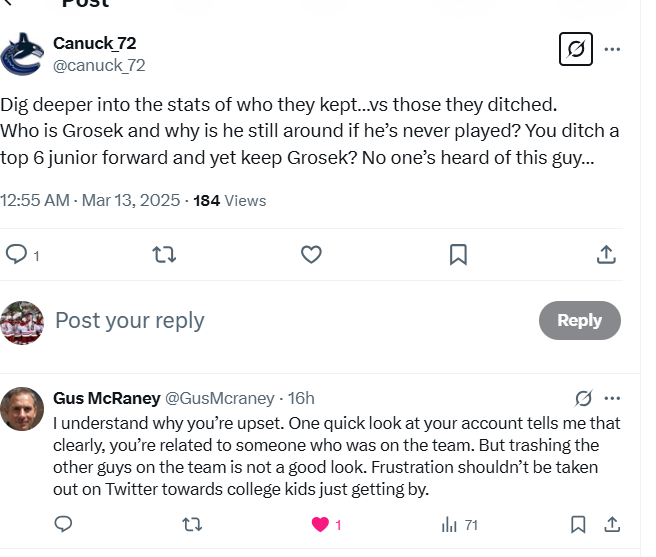Bookmark Gus McRaney's reply
The image size is (656, 557).
(578, 524)
